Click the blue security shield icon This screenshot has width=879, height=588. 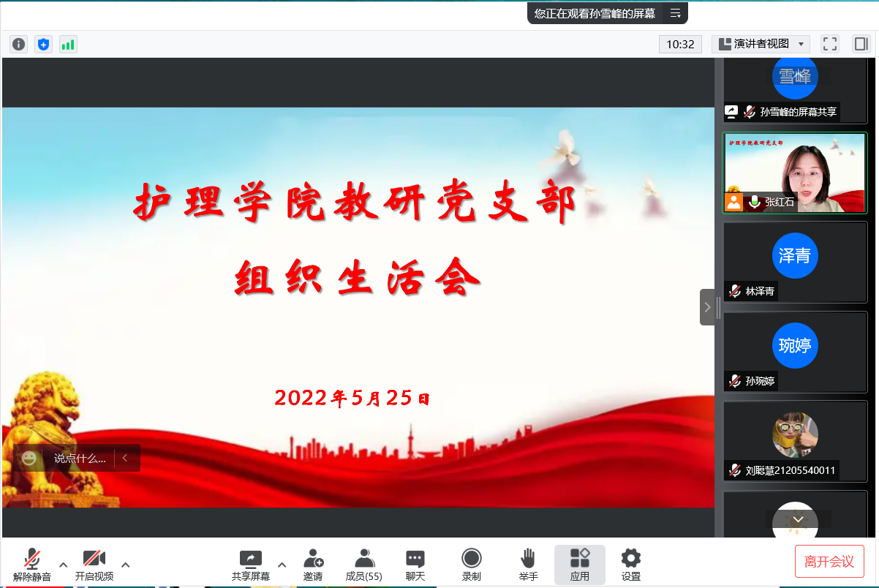point(44,45)
